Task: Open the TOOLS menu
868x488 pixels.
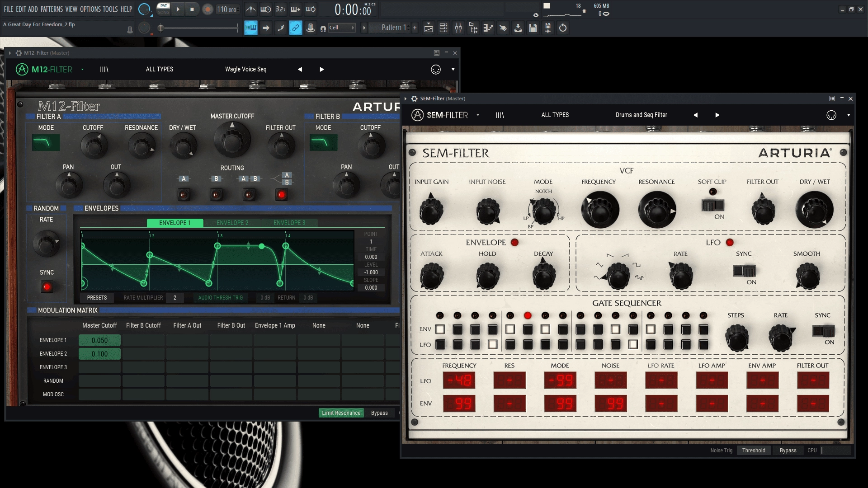Action: (110, 9)
